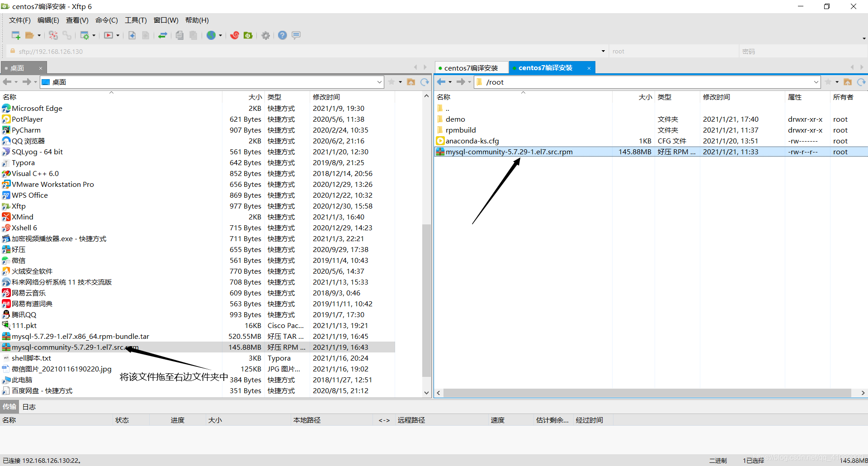This screenshot has width=868, height=466.
Task: Switch to the first centos7编译安装 tab
Action: point(471,68)
